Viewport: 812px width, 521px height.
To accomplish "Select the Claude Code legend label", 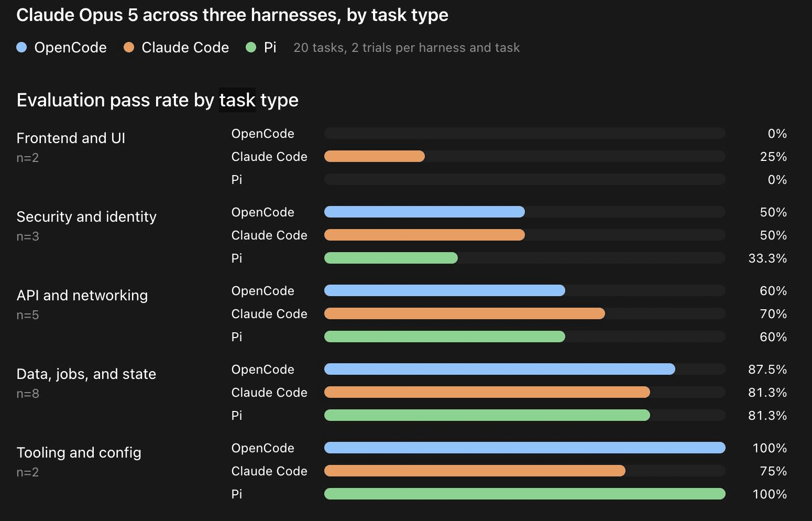I will (185, 48).
